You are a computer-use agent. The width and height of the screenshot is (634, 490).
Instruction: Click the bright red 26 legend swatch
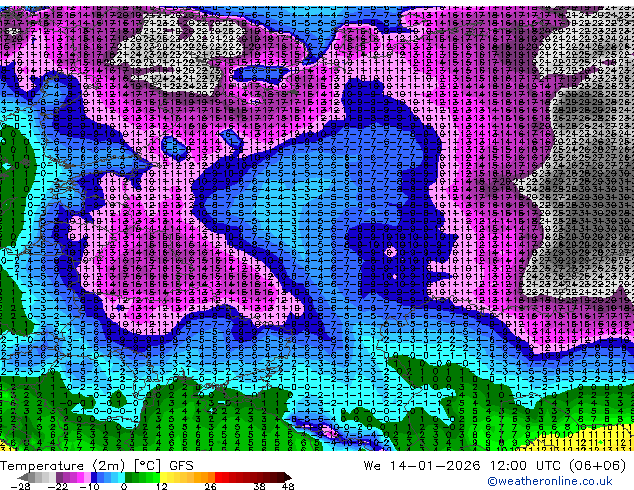(218, 477)
